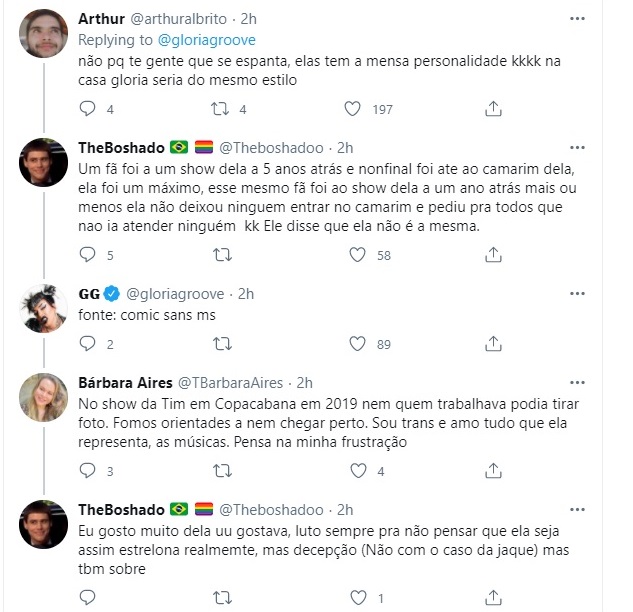Reply to Bárbara Aires' tweet
Screen dimensions: 633x612
87,470
